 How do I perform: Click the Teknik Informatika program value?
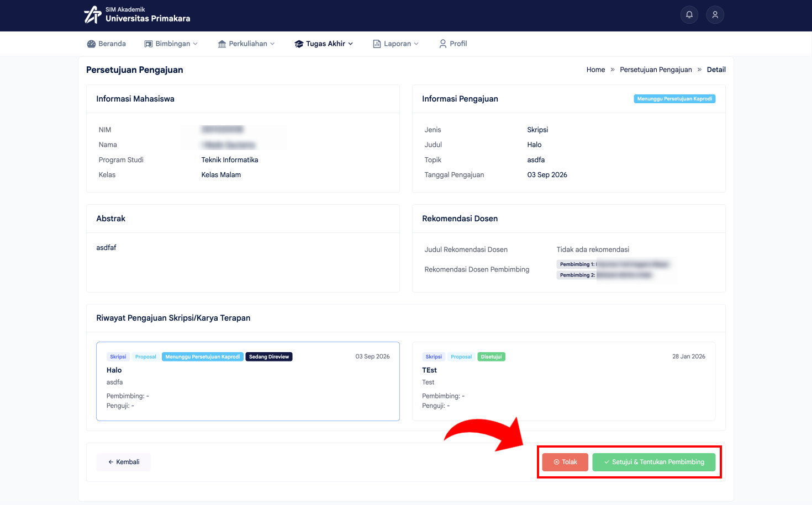point(230,160)
